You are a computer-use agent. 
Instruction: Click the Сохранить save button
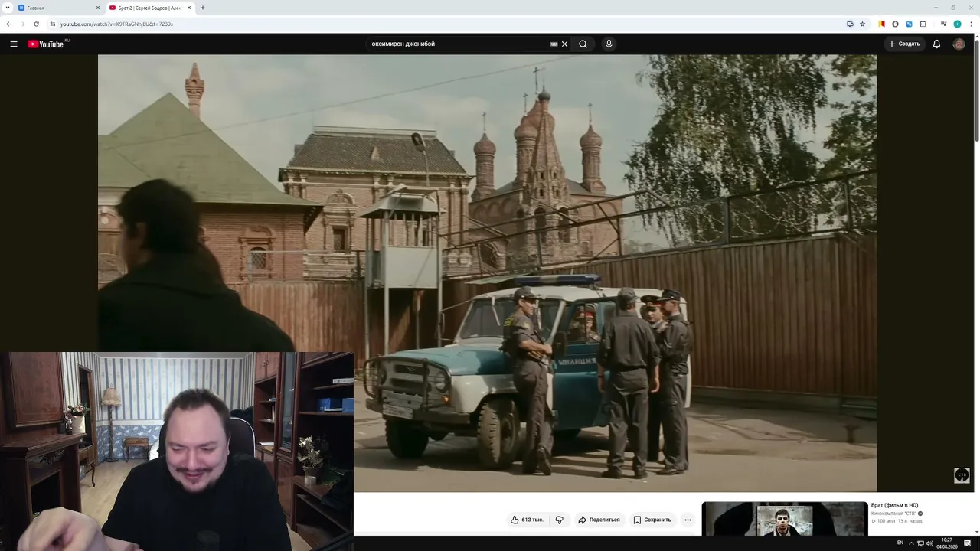tap(652, 520)
